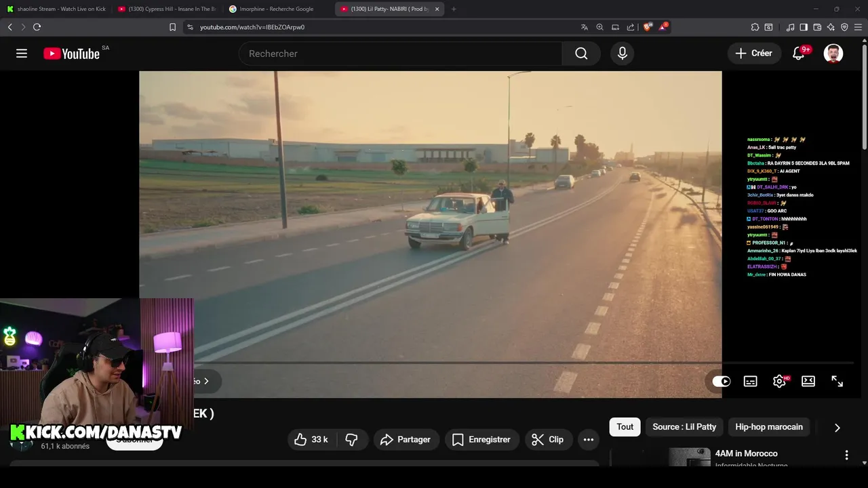Viewport: 868px width, 488px height.
Task: Start voice search with the microphone
Action: pos(623,54)
